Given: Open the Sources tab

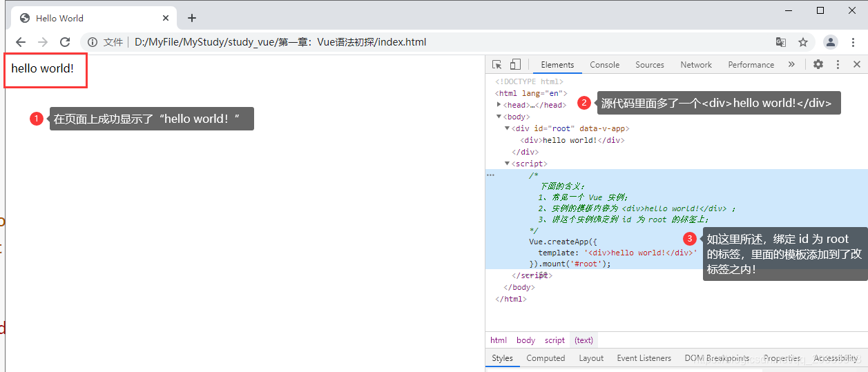Looking at the screenshot, I should click(x=650, y=64).
